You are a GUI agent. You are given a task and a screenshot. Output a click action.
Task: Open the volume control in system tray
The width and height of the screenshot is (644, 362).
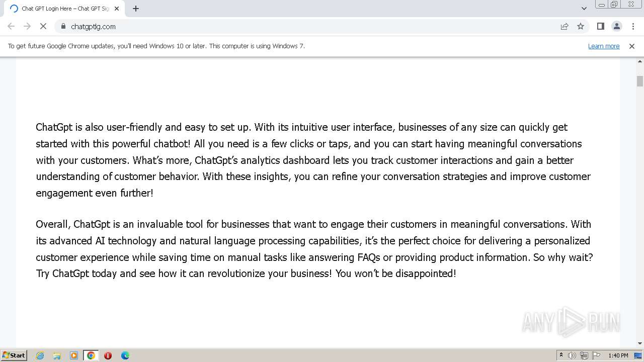(x=572, y=355)
